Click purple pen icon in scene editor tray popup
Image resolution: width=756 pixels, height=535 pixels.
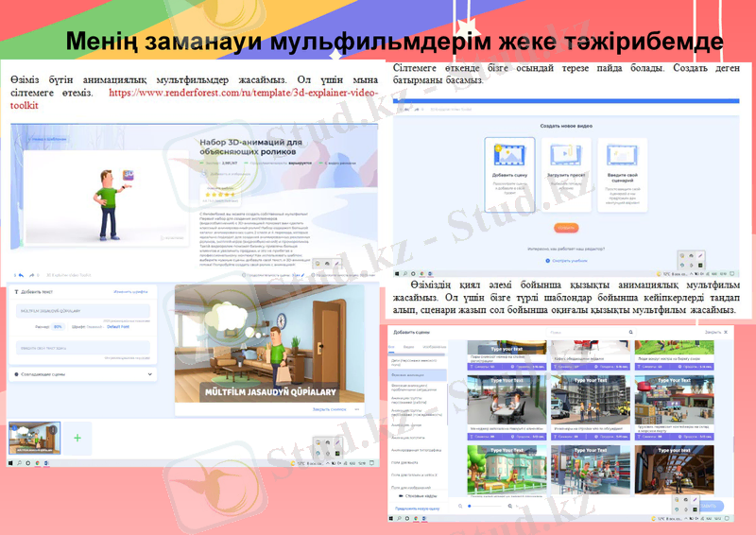tap(337, 442)
